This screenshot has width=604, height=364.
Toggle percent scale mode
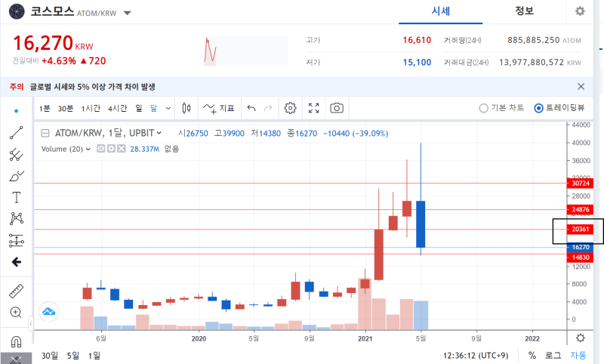coord(532,355)
